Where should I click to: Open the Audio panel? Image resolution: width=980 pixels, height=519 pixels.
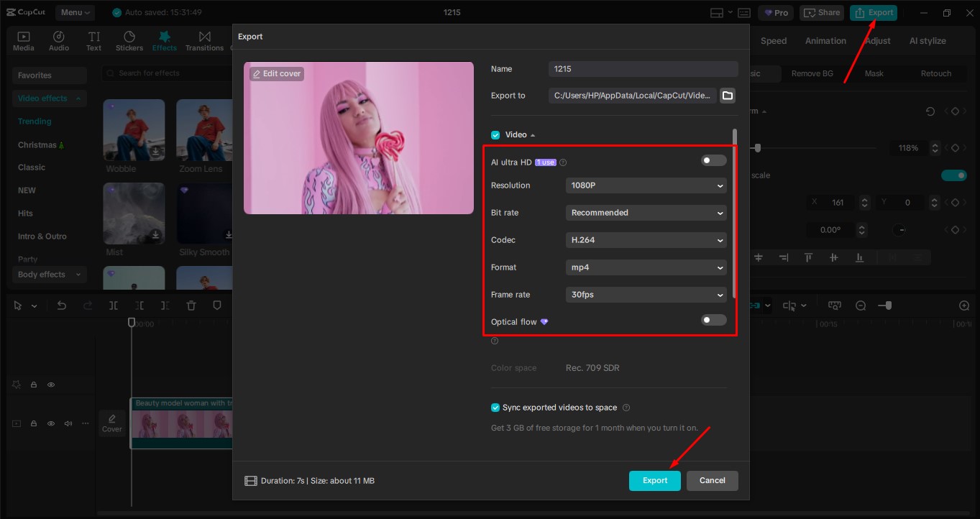click(x=58, y=40)
